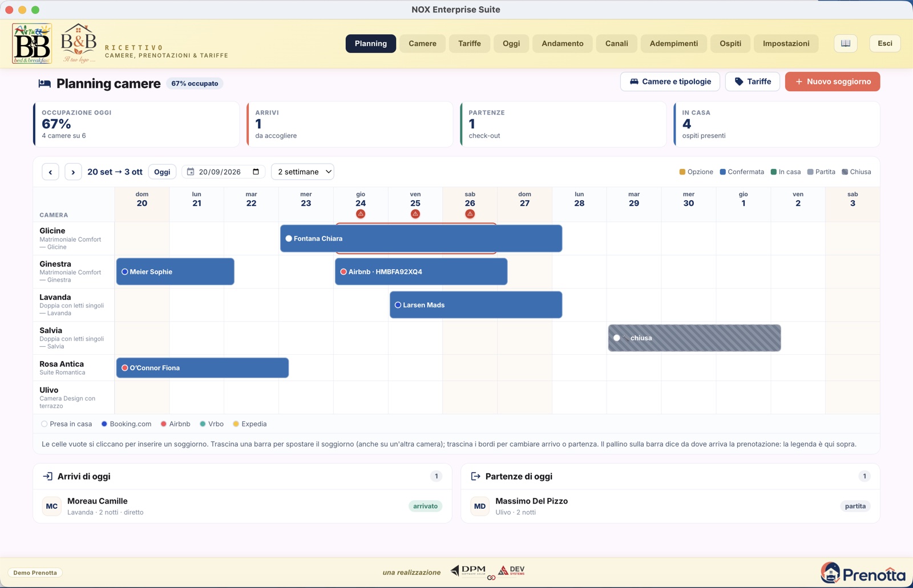Click the Vrbo source legend dot
Screen dimensions: 913x588
coord(203,424)
